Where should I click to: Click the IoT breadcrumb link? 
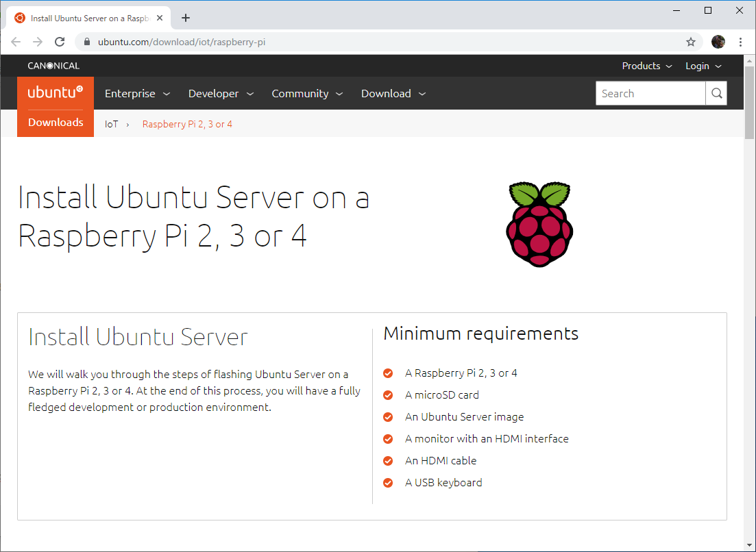[111, 124]
